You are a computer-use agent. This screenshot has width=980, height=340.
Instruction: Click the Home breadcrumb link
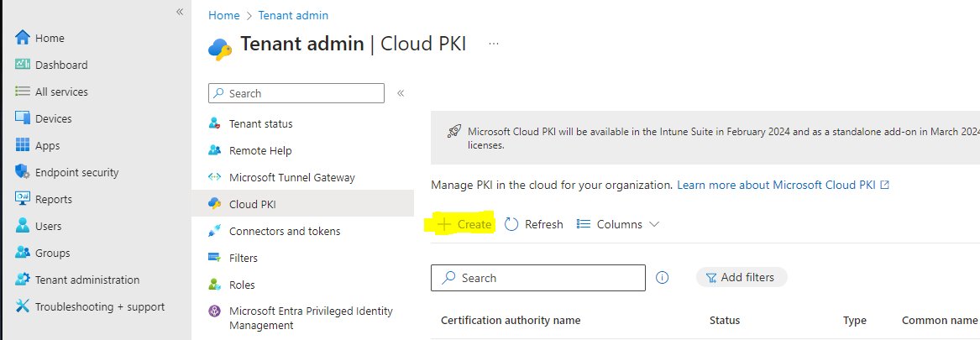pos(223,15)
